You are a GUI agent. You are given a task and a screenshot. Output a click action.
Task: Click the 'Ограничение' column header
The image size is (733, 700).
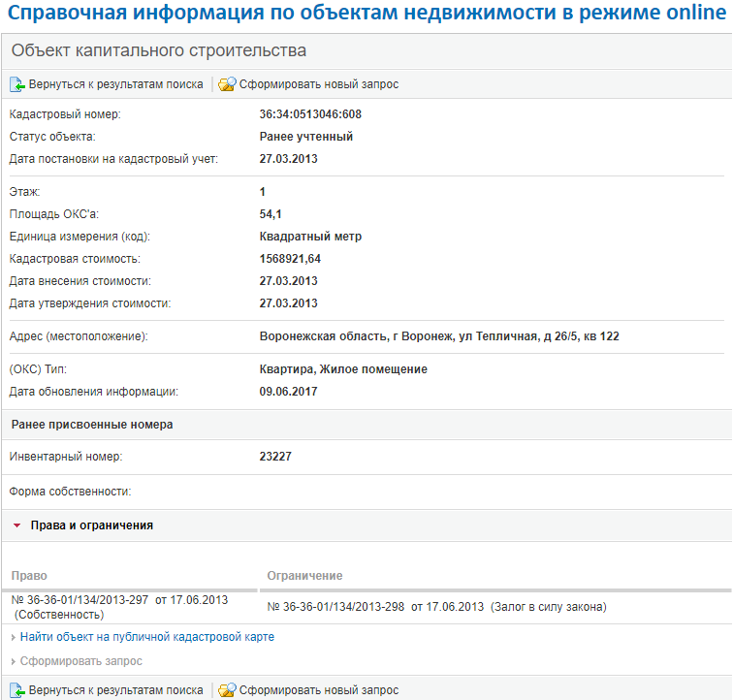pos(304,576)
